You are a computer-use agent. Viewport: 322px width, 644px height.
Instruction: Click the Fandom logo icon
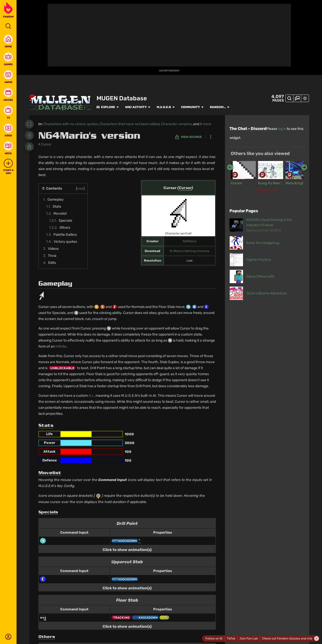point(8,8)
